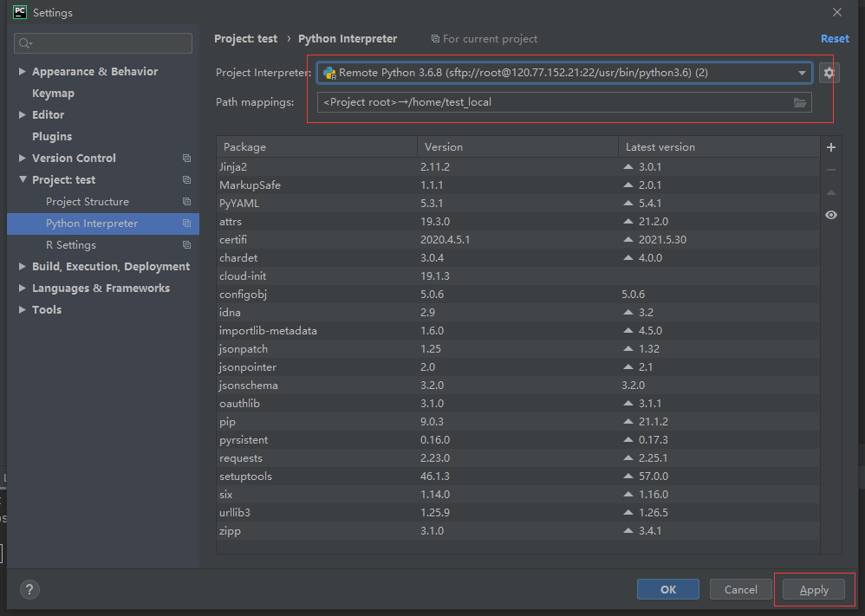Click the search magnifier icon
This screenshot has width=865, height=616.
point(25,43)
